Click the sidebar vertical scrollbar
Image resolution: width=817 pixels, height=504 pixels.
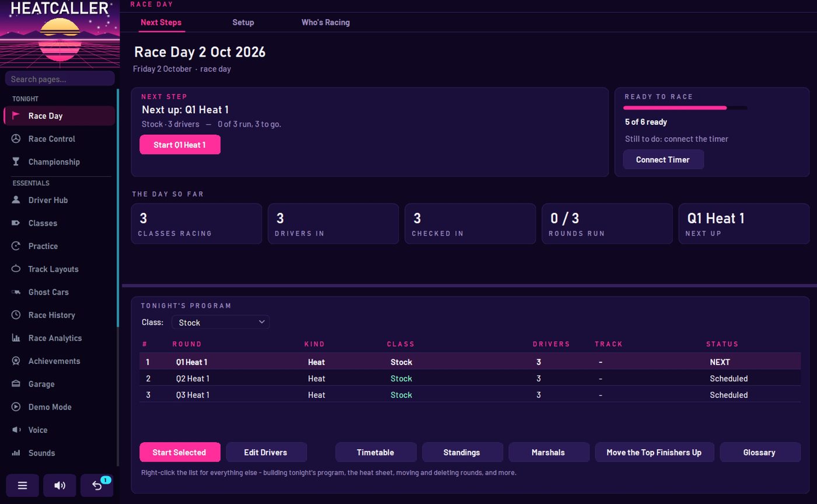click(118, 207)
